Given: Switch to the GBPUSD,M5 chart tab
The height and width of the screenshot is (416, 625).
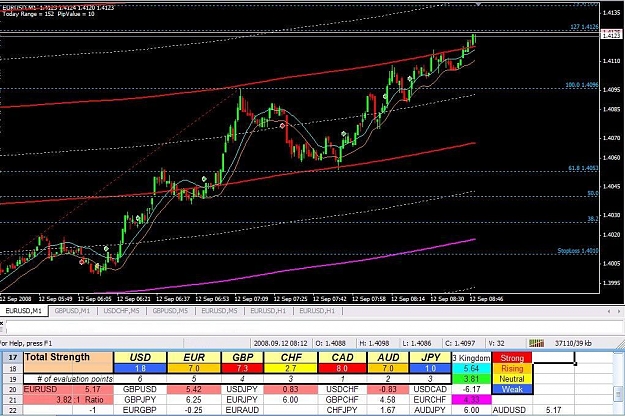Looking at the screenshot, I should pyautogui.click(x=170, y=311).
